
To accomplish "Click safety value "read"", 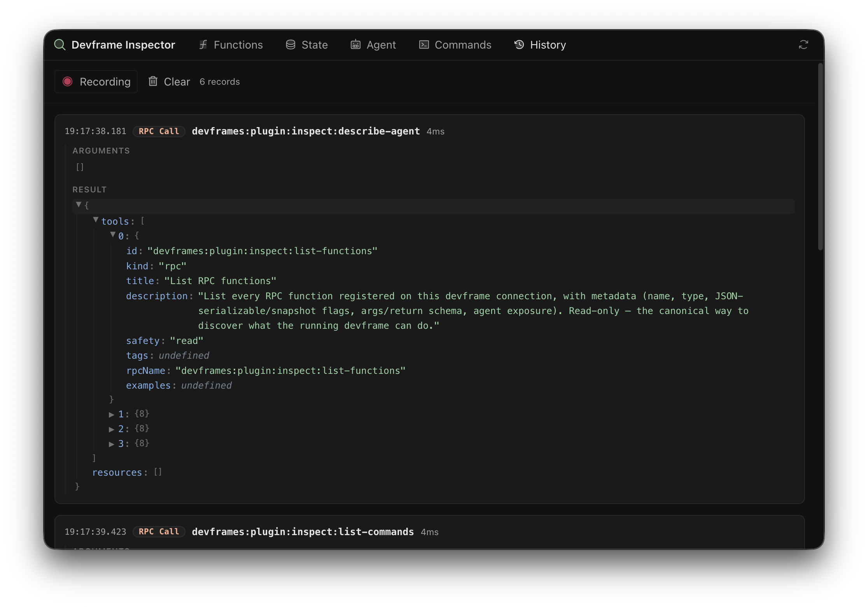I will pyautogui.click(x=187, y=341).
